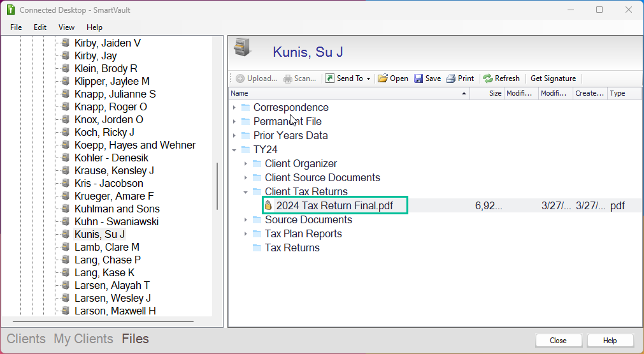Sort files by the Size column header
Viewport: 644px width, 354px height.
pos(487,93)
